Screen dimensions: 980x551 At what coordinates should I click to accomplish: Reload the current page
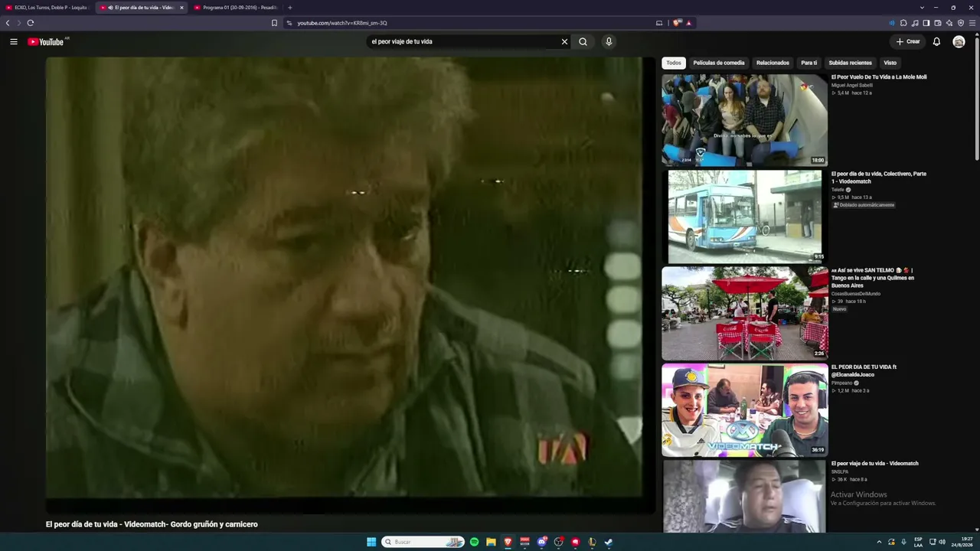coord(31,23)
